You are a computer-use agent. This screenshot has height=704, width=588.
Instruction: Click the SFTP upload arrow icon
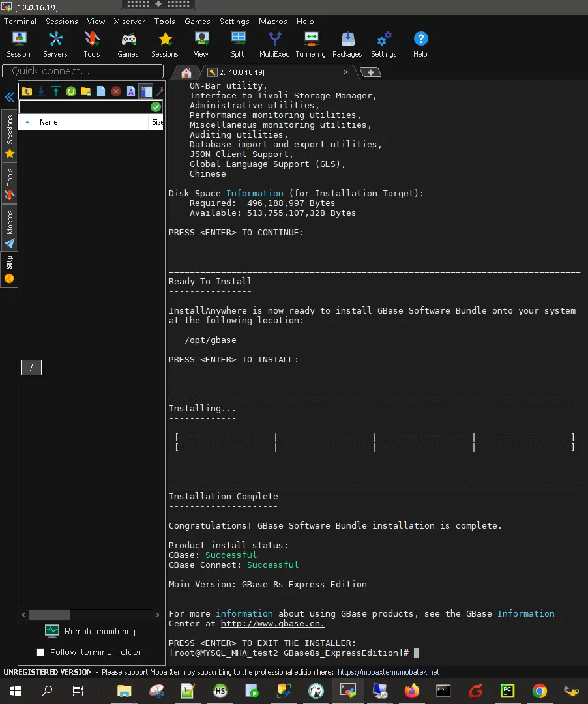56,91
